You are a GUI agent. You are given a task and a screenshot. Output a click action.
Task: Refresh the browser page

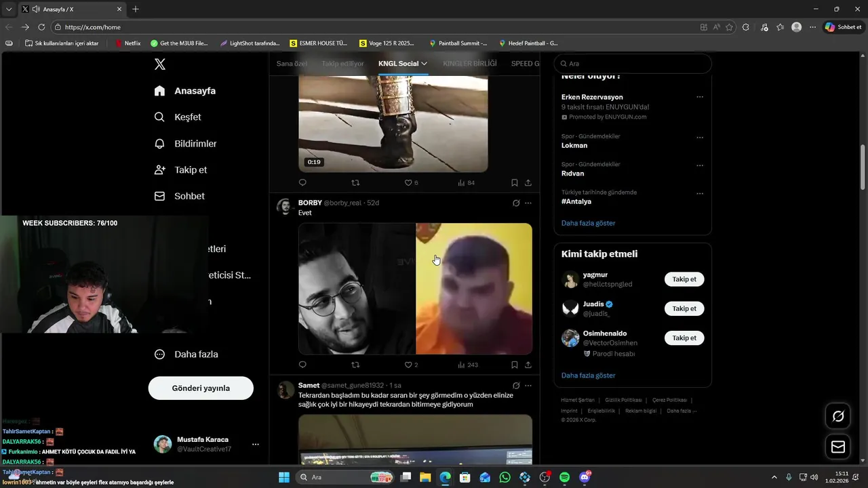[41, 27]
